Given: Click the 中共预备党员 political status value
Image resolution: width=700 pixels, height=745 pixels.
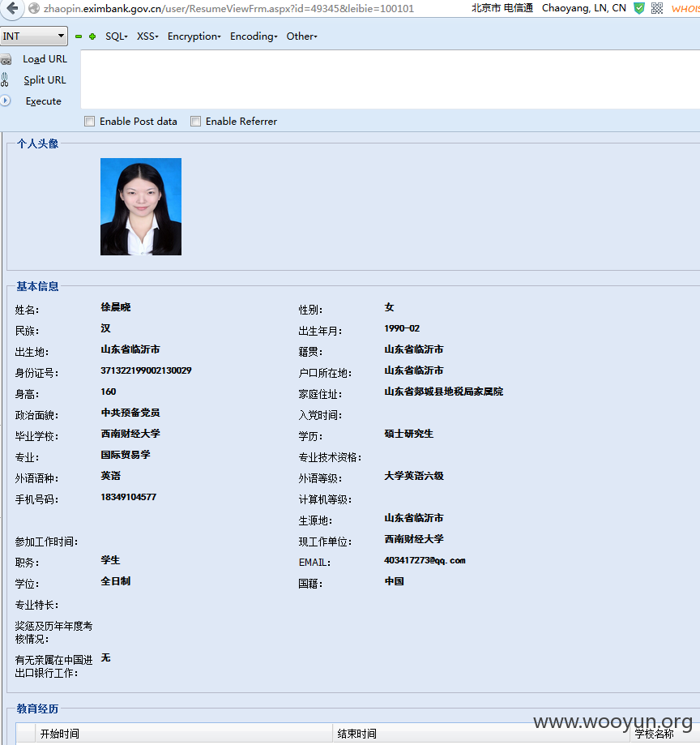Looking at the screenshot, I should pyautogui.click(x=130, y=413).
